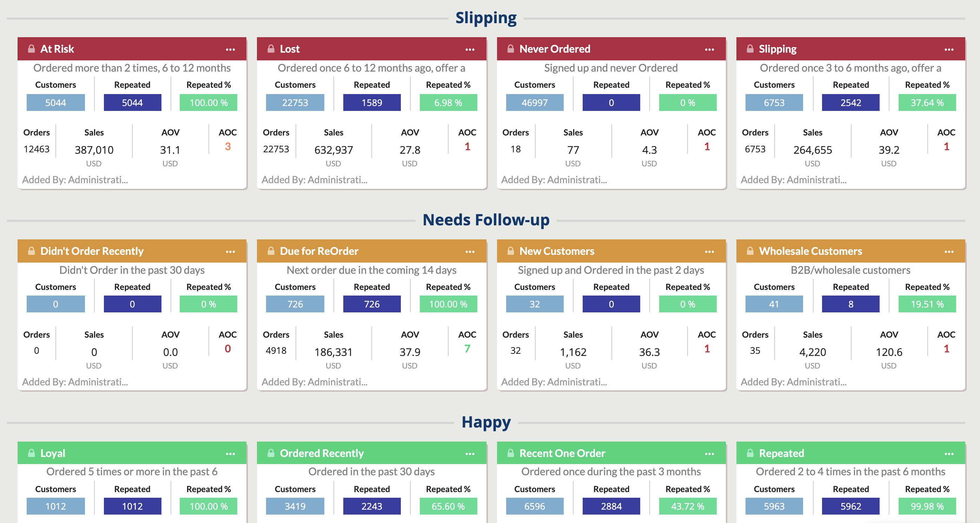Screen dimensions: 980x523
Task: Click the lock icon on Due for ReOrder
Action: pyautogui.click(x=271, y=251)
